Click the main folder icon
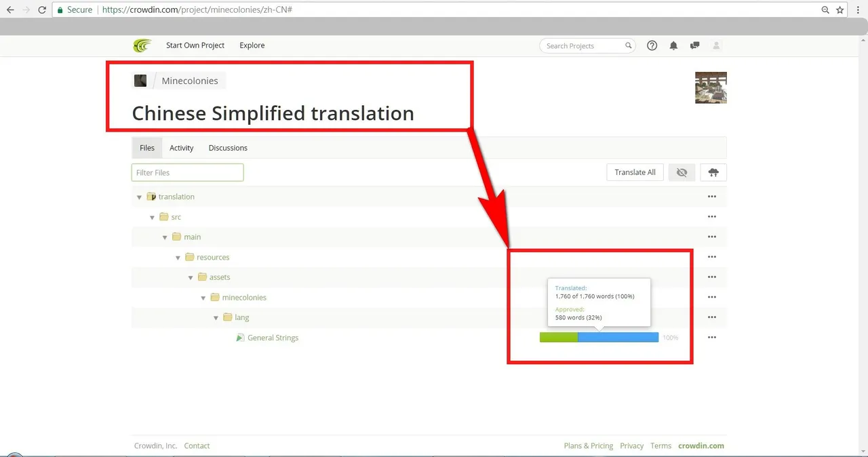Image resolution: width=868 pixels, height=457 pixels. 176,237
